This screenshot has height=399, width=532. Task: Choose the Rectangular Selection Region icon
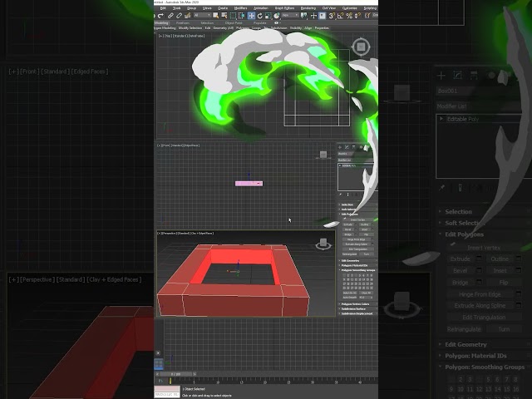(x=233, y=16)
